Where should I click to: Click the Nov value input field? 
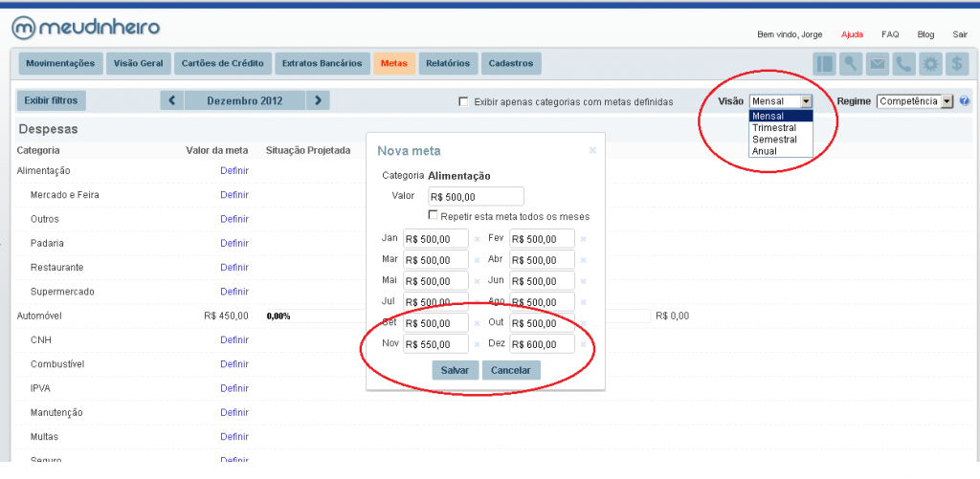click(435, 344)
